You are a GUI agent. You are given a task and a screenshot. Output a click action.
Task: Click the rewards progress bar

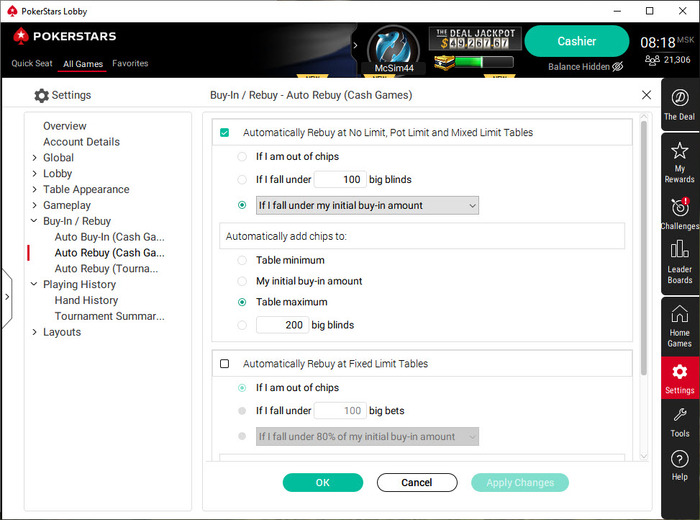(484, 62)
